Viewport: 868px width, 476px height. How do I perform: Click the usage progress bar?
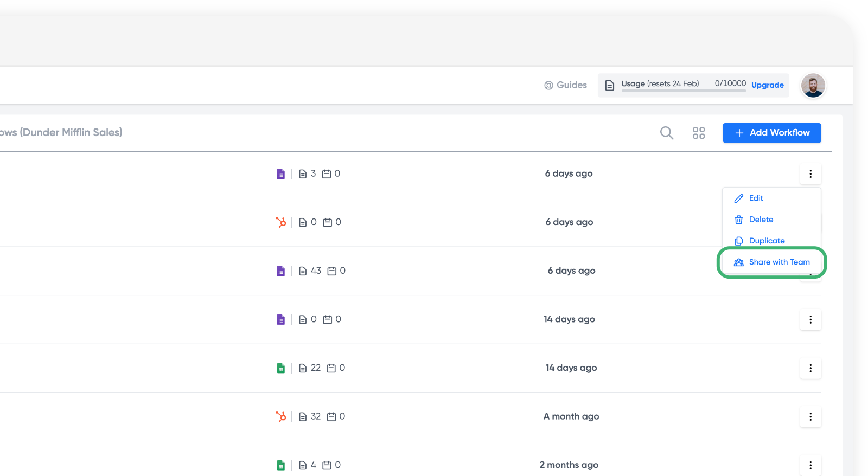tap(684, 91)
